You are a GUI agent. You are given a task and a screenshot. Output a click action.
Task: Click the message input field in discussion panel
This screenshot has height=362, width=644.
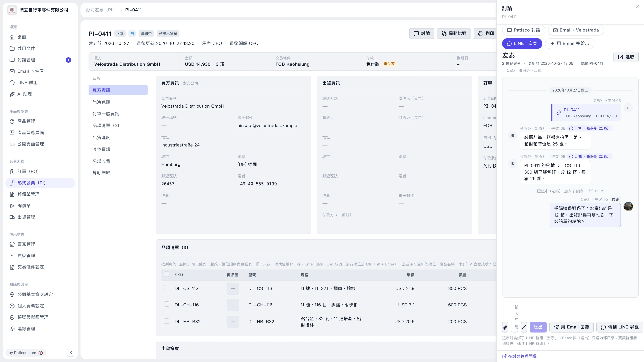tap(515, 317)
